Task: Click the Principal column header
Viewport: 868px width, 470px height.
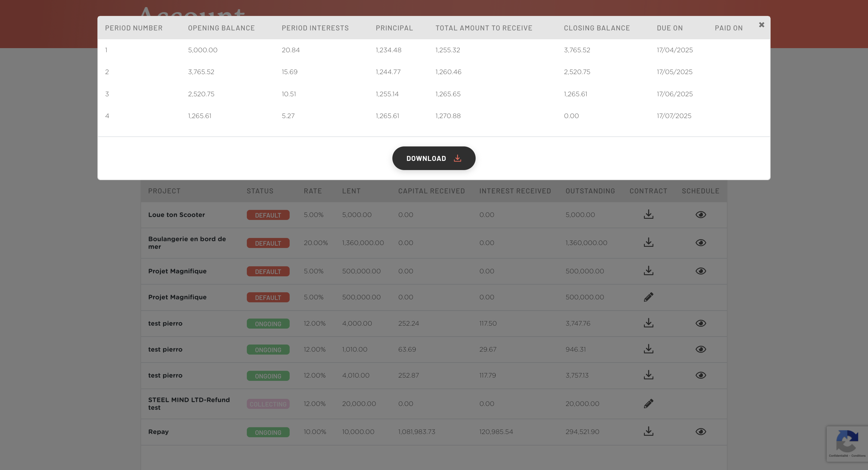Action: tap(394, 28)
